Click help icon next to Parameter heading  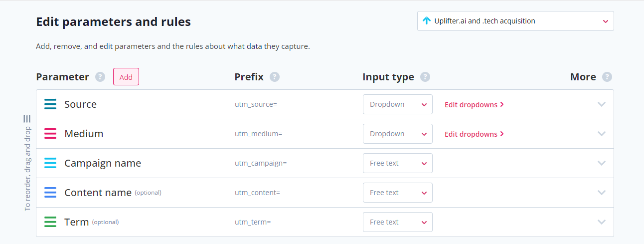point(100,77)
